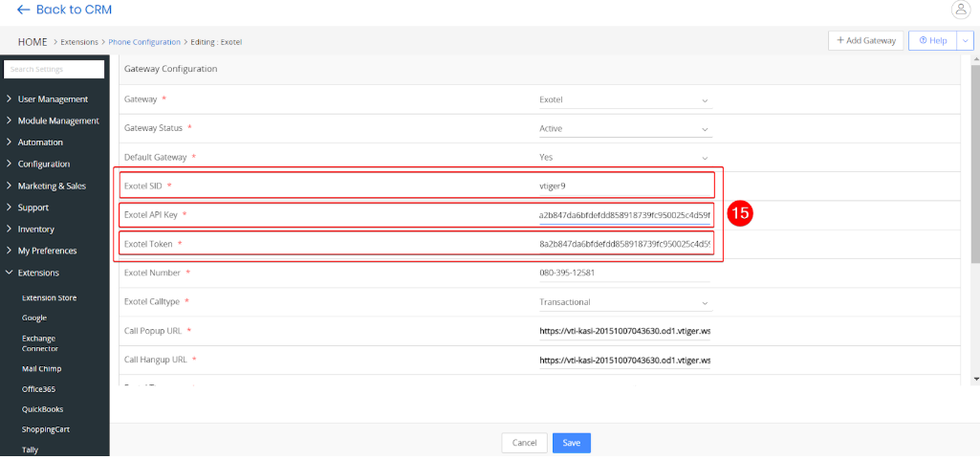Click the Exotel Calltype label
This screenshot has height=460, width=980.
pyautogui.click(x=152, y=301)
